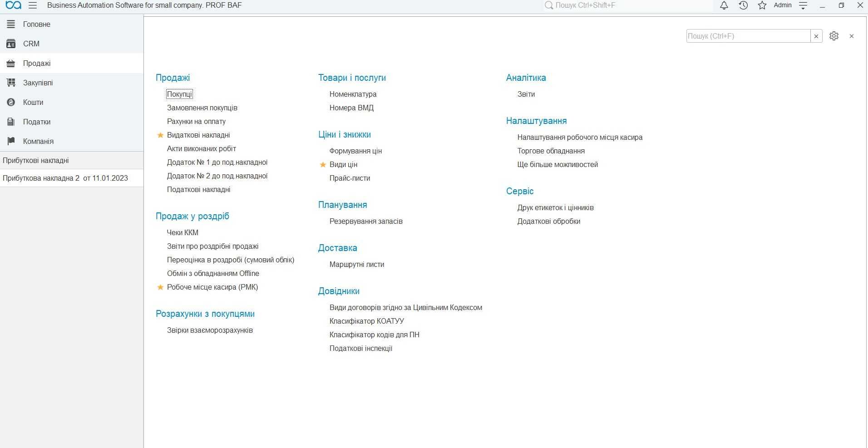This screenshot has width=868, height=448.
Task: Click the BAF application logo icon
Action: point(14,5)
